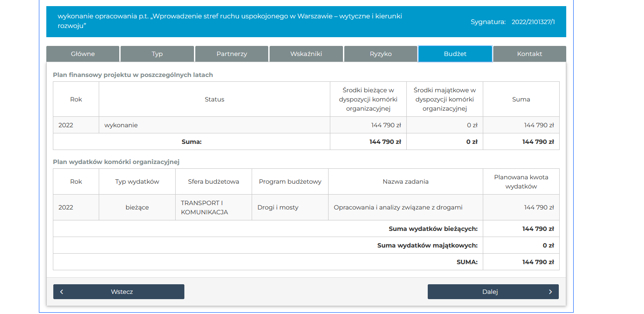The image size is (644, 314).
Task: Click the signature number 2022/2101327/1
Action: pyautogui.click(x=533, y=21)
